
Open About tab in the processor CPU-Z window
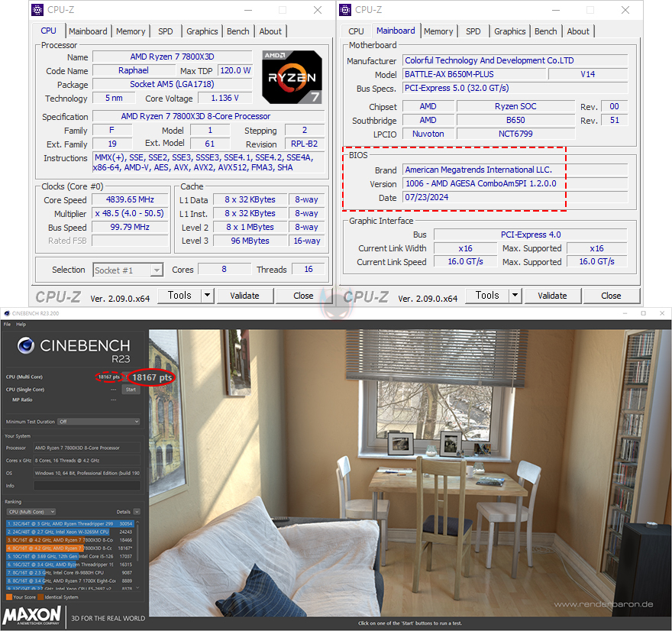270,31
